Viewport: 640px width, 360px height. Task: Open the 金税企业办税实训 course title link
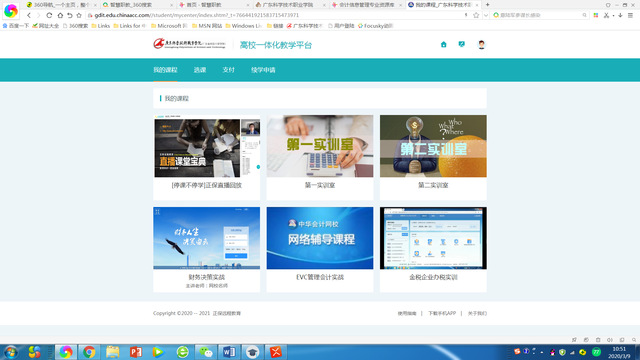click(x=433, y=277)
